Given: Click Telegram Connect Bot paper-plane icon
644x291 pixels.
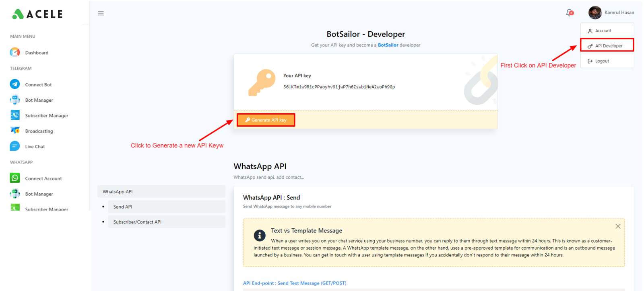Looking at the screenshot, I should (x=15, y=84).
